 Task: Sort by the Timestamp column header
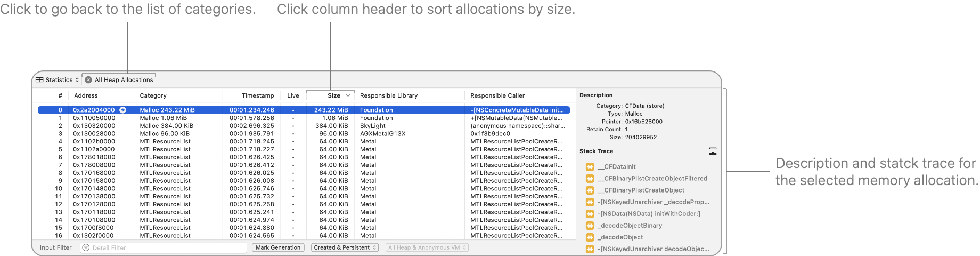coord(257,96)
